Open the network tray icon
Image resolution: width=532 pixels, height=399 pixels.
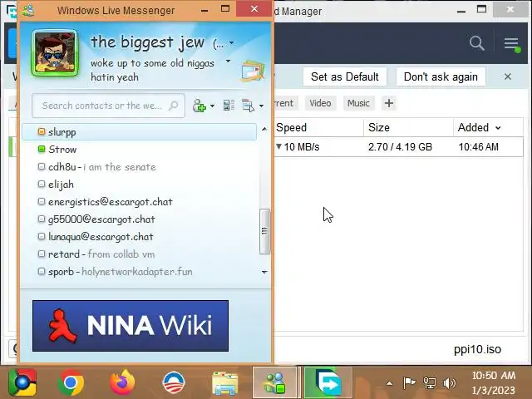[429, 382]
